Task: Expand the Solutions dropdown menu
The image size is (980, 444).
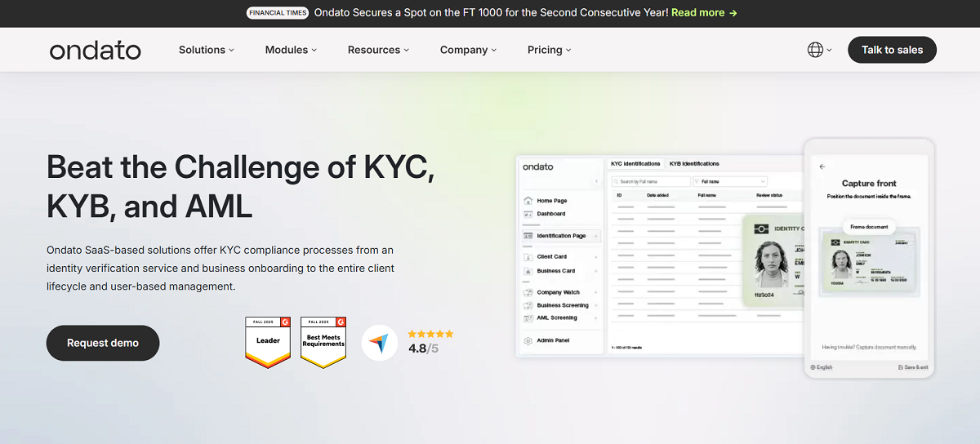Action: [206, 50]
